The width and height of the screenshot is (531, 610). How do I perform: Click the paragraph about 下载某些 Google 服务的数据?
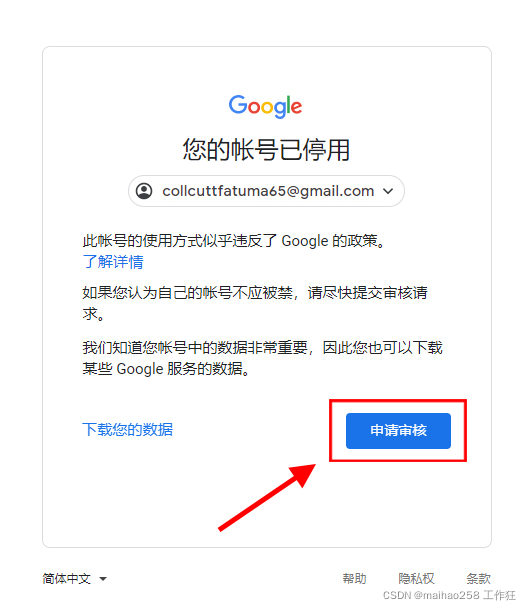tap(263, 358)
